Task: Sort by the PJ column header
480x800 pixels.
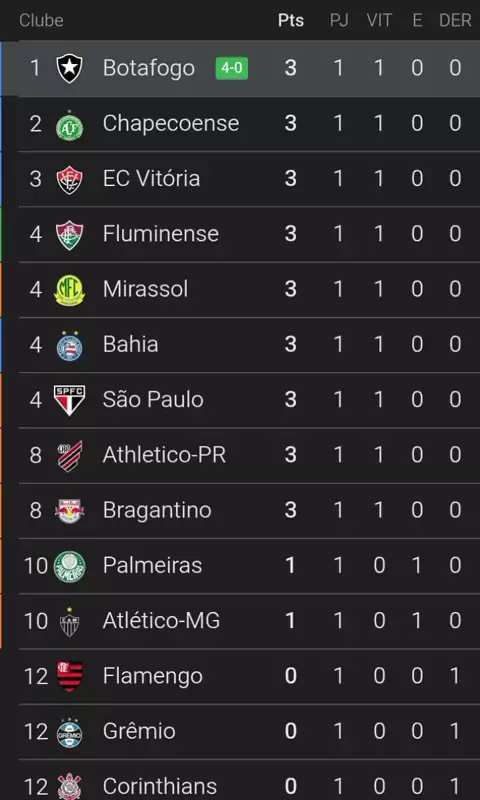Action: pos(339,20)
